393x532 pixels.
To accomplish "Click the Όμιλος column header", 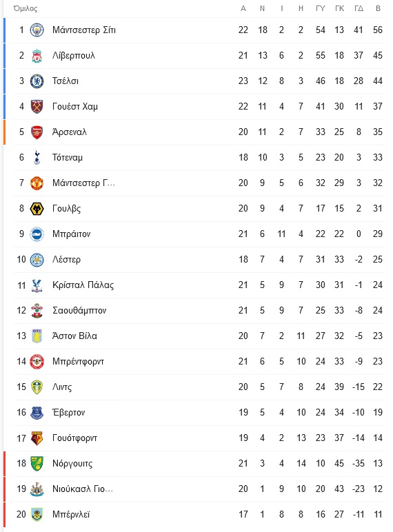I will point(25,8).
